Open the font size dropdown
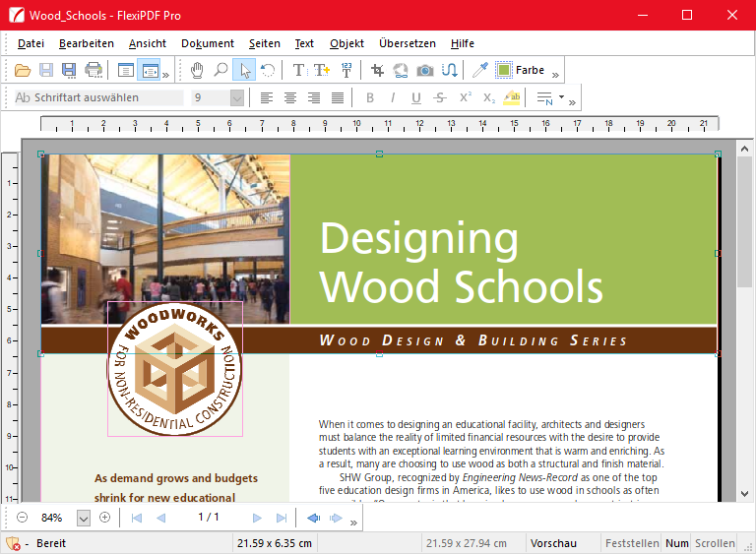 coord(236,97)
